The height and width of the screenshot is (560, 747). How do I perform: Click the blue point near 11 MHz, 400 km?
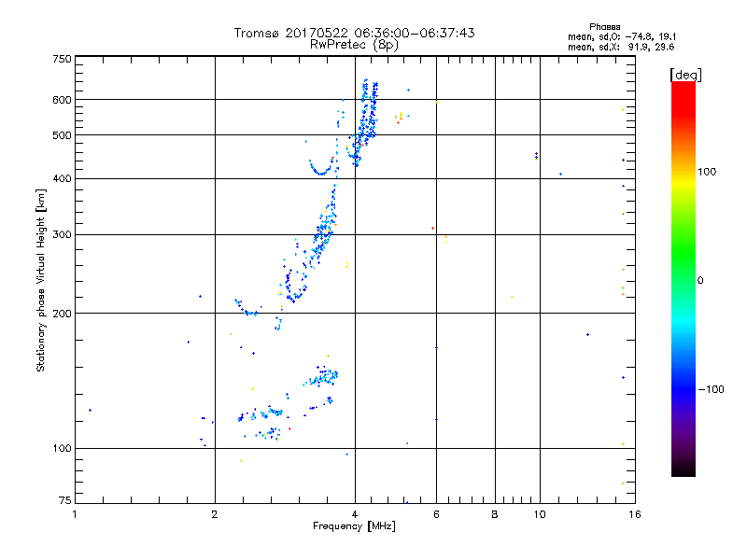561,175
